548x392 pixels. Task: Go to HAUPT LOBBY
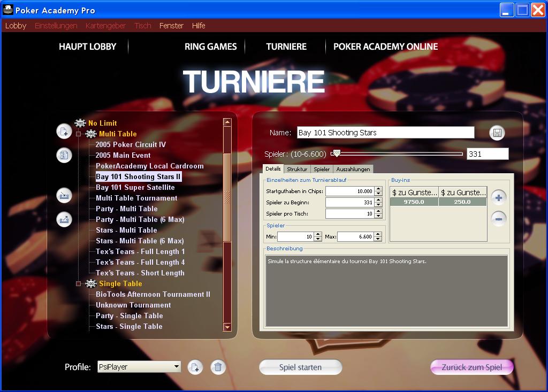click(87, 47)
